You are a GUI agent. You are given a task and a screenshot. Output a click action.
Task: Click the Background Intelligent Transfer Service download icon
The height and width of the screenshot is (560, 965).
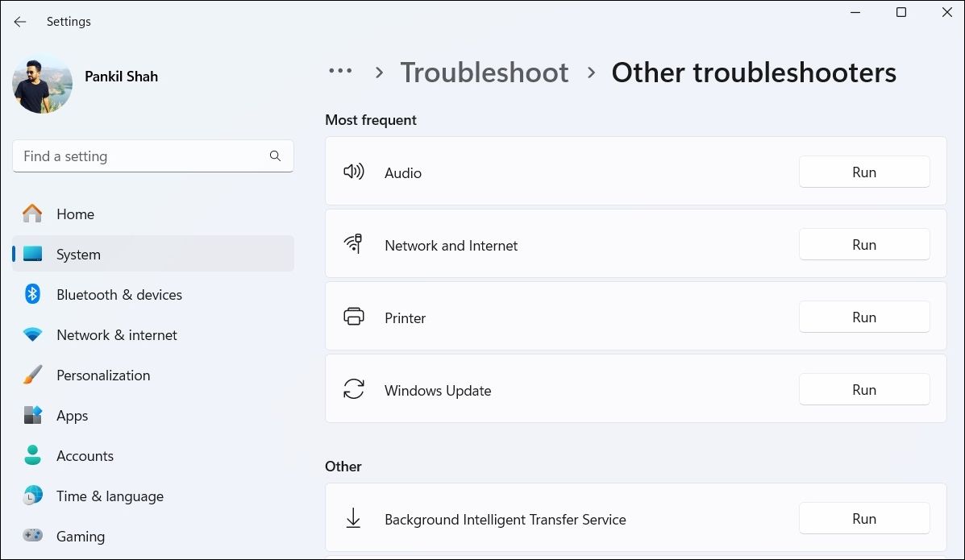[x=353, y=518]
